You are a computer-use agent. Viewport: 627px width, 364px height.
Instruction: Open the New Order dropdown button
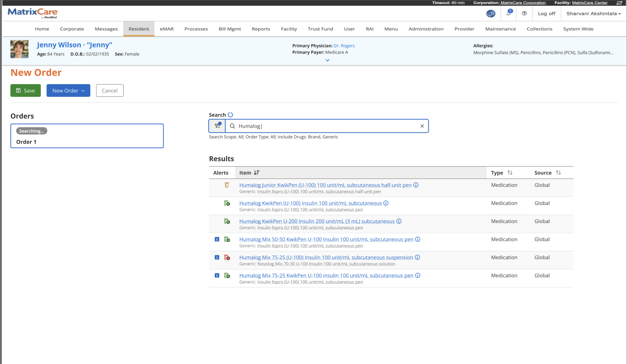coord(68,91)
